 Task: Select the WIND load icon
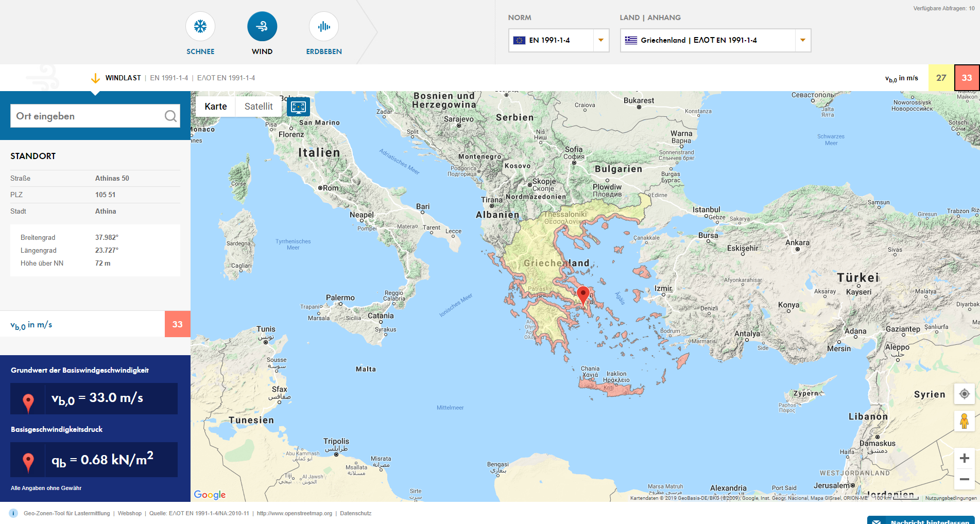262,26
